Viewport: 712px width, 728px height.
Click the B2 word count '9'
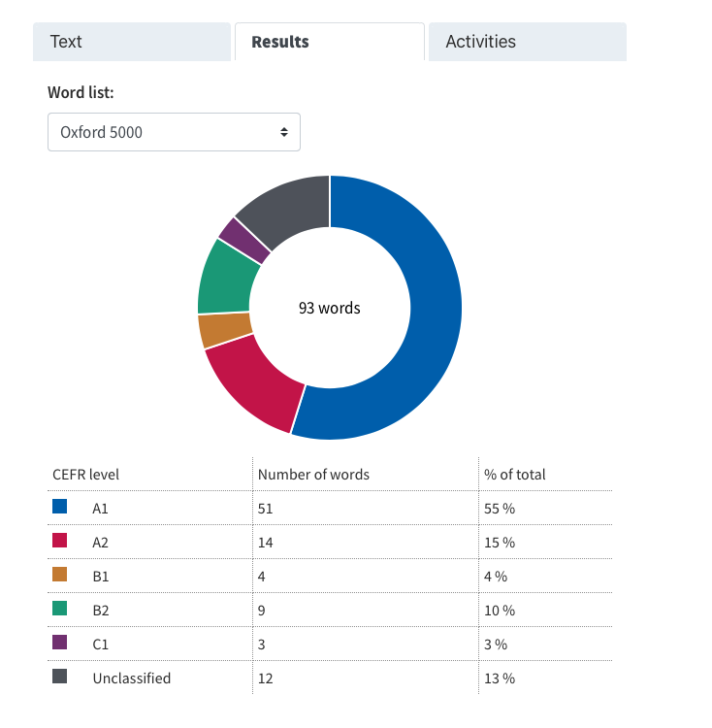[x=262, y=611]
